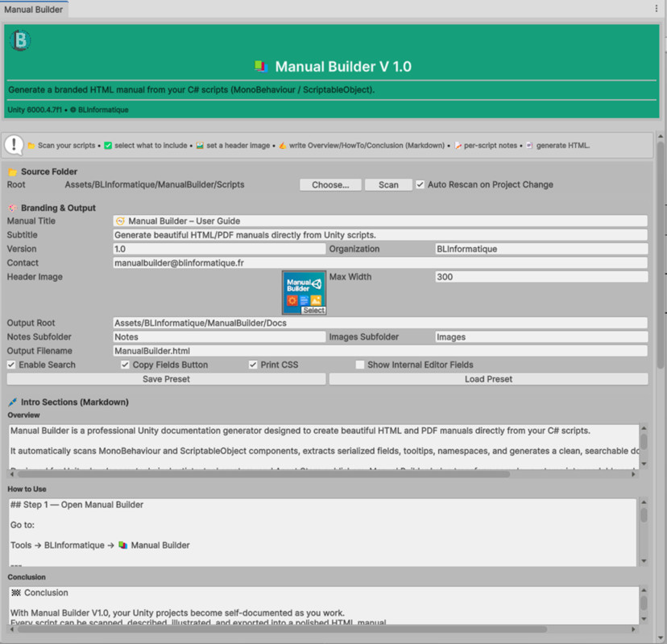
Task: Click green check icon before select what to include
Action: point(108,146)
